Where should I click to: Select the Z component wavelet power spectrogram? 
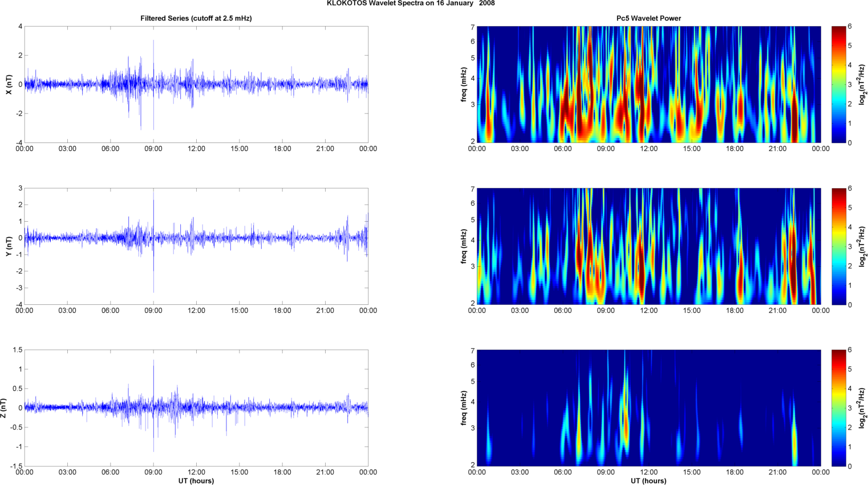648,408
